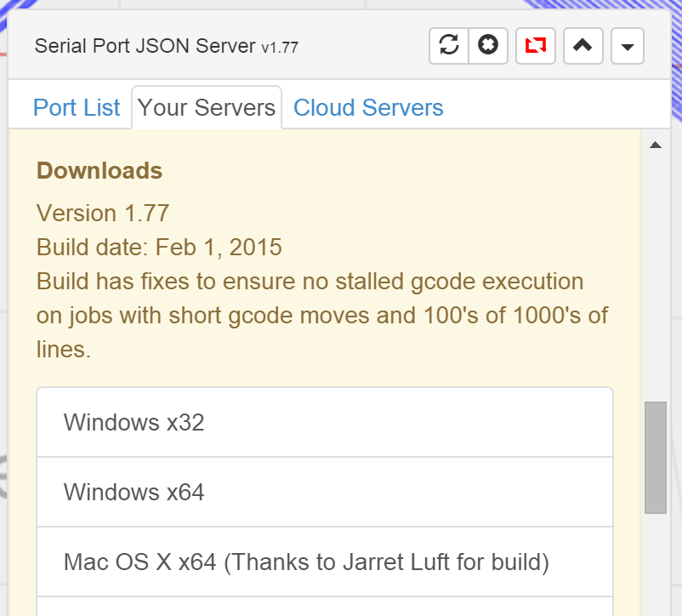Click scrollbar track above the thumb

point(655,272)
